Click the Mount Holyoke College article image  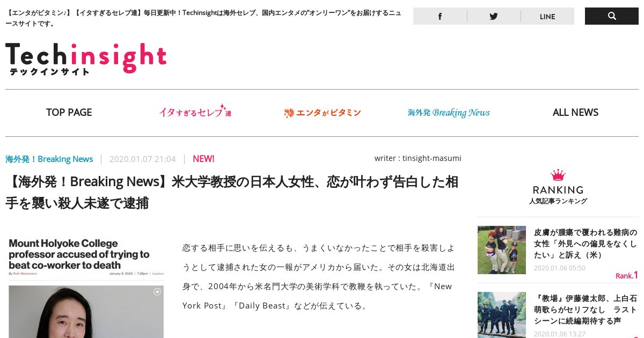86,288
